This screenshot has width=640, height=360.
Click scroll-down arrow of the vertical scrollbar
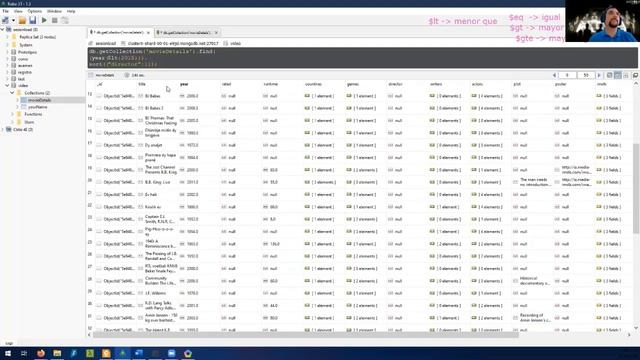pos(636,328)
